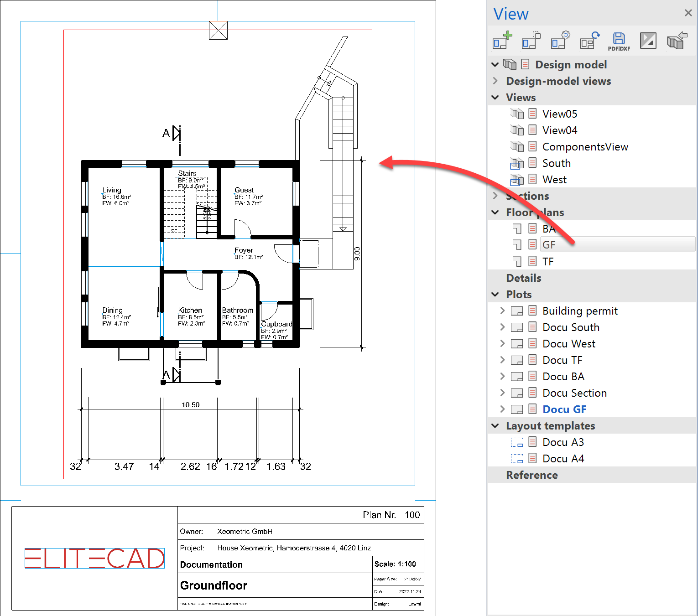The width and height of the screenshot is (698, 616).
Task: Collapse the Views section
Action: (495, 97)
